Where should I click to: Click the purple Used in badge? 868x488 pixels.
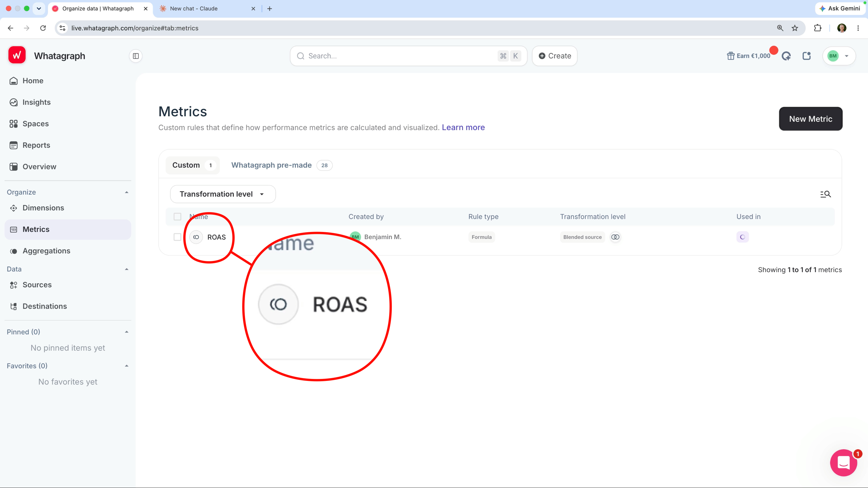click(742, 237)
